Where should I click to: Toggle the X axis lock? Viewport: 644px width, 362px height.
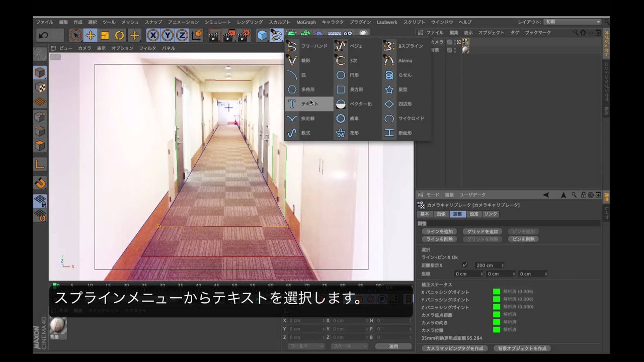click(x=153, y=35)
